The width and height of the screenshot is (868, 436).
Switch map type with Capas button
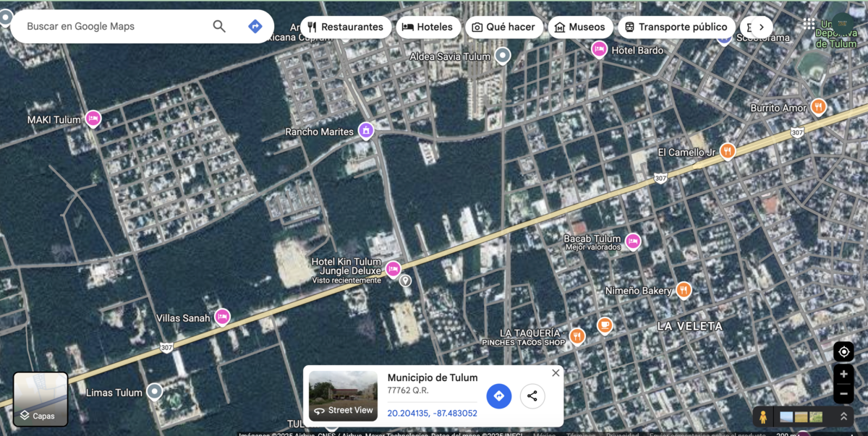(41, 399)
